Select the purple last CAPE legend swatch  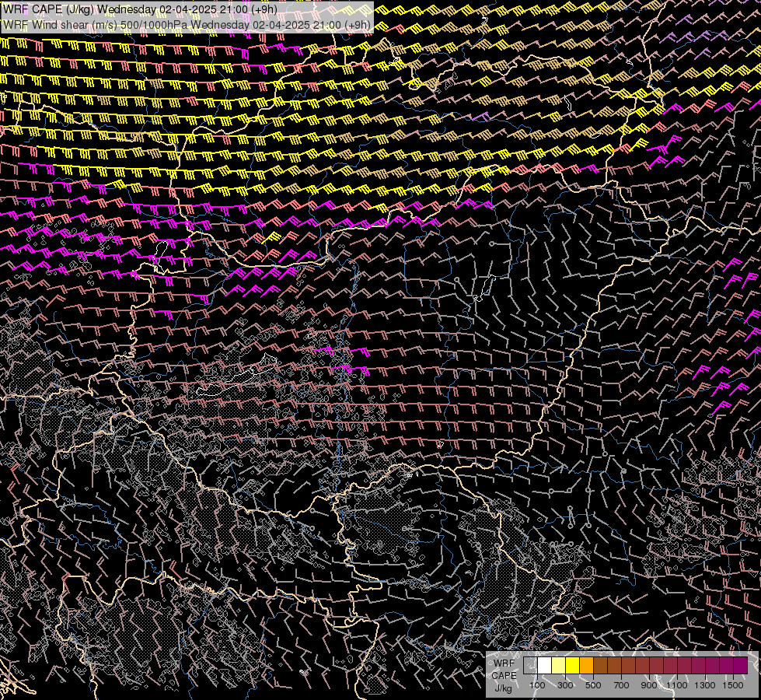click(741, 666)
